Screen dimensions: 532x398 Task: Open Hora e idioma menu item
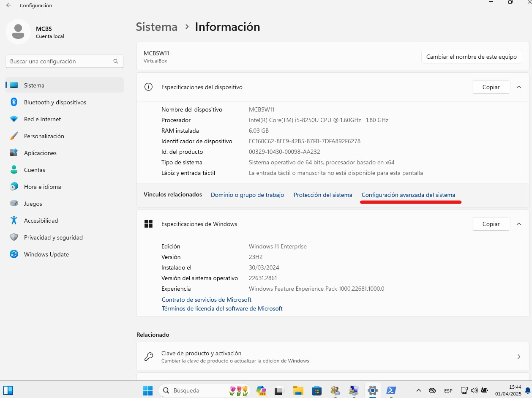(42, 187)
